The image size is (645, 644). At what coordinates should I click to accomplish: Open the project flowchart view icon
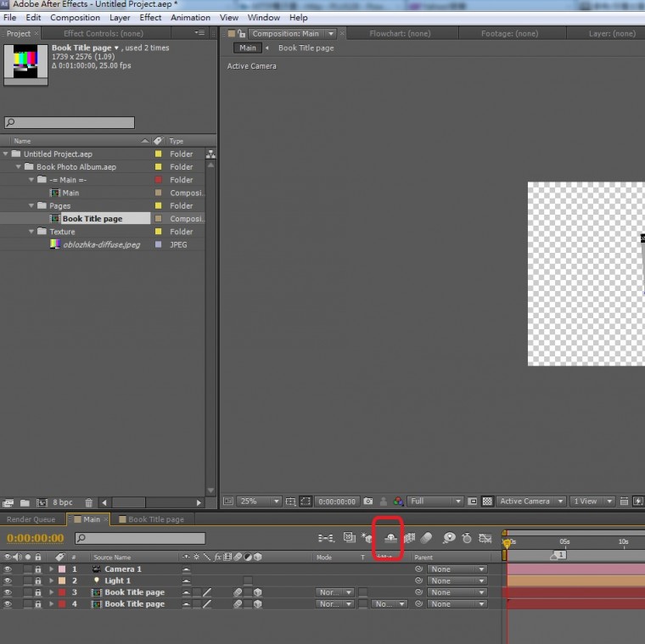(x=210, y=154)
